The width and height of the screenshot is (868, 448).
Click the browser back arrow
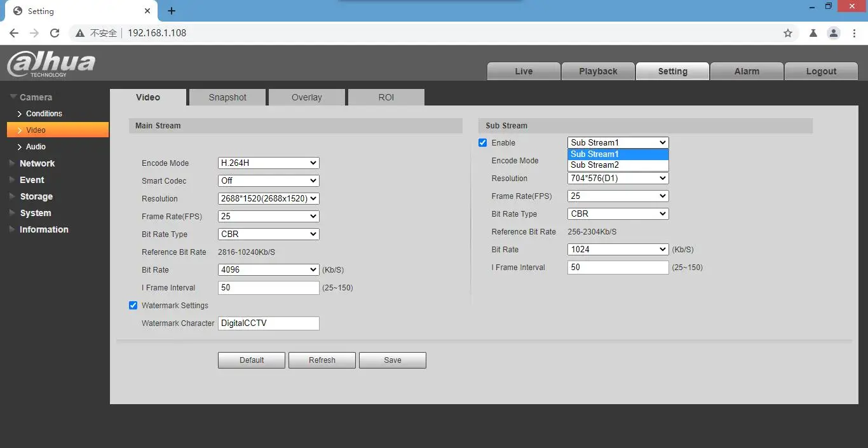(x=14, y=33)
